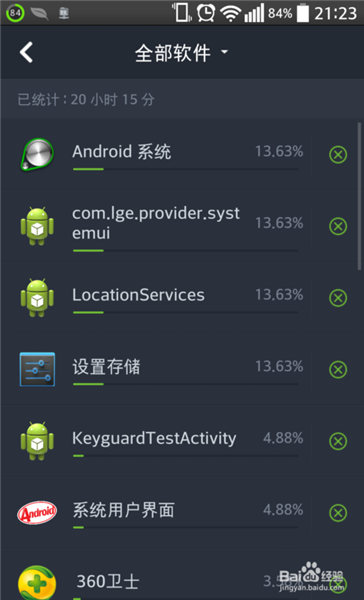The image size is (364, 600).
Task: Stop 设置存储 with its circled X
Action: [338, 370]
